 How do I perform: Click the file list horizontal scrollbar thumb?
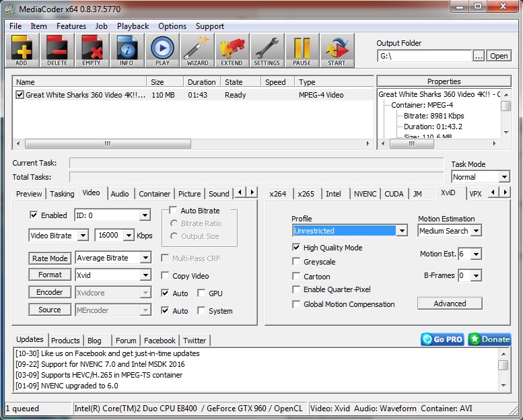pyautogui.click(x=108, y=143)
